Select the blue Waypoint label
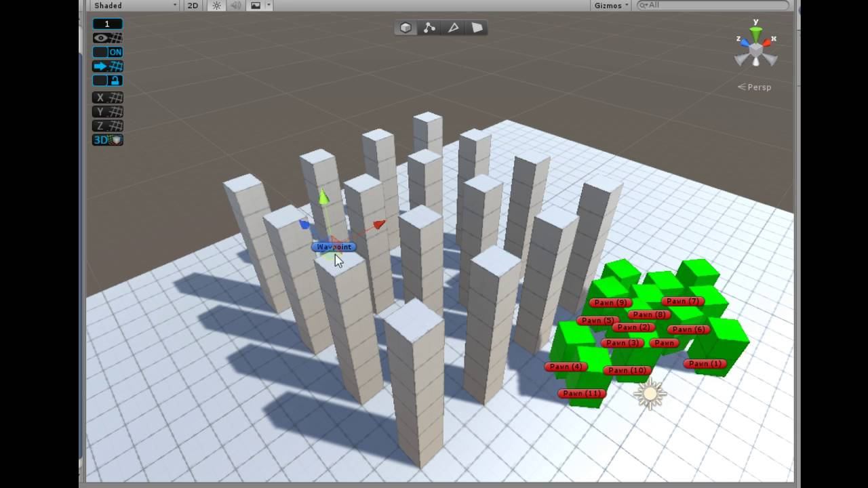Screen dimensions: 868x488 point(334,247)
